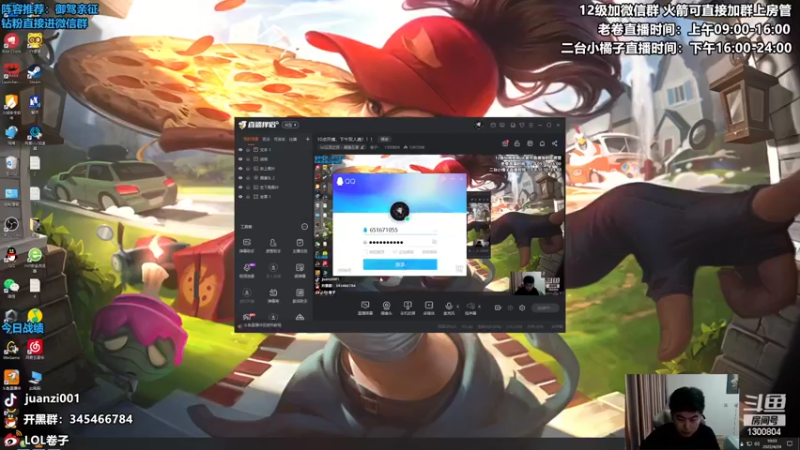The width and height of the screenshot is (800, 450).
Task: Edit the live category with the pencil tag
Action: pos(342,147)
